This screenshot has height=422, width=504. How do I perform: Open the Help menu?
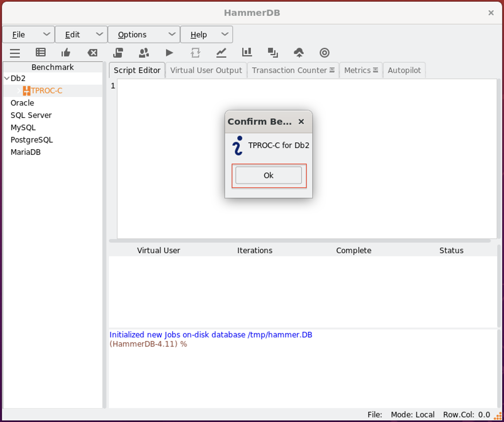coord(207,34)
